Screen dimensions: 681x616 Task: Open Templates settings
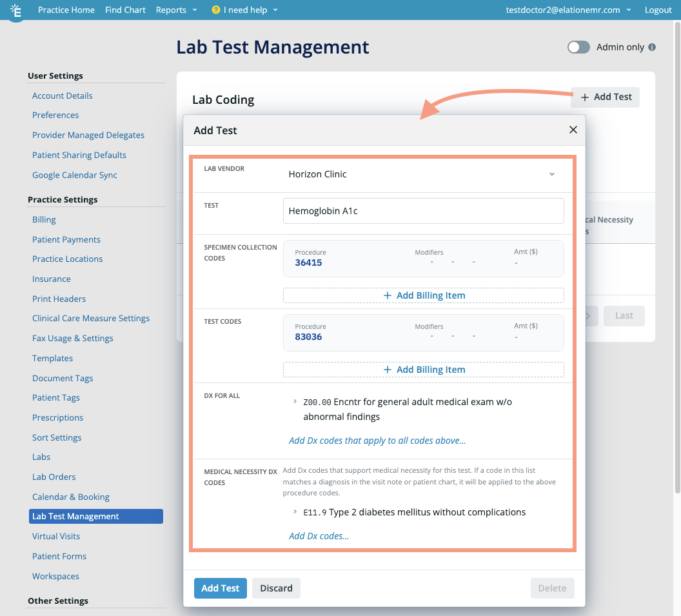pos(52,359)
